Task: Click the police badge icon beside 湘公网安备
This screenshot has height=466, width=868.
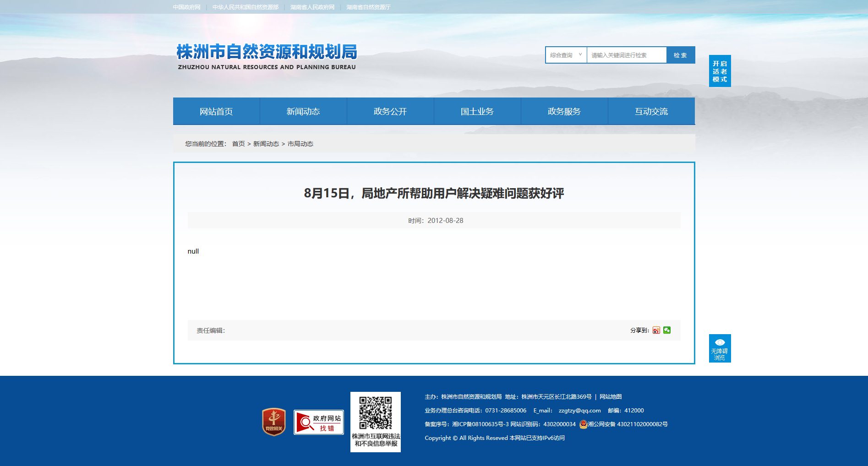Action: 583,424
